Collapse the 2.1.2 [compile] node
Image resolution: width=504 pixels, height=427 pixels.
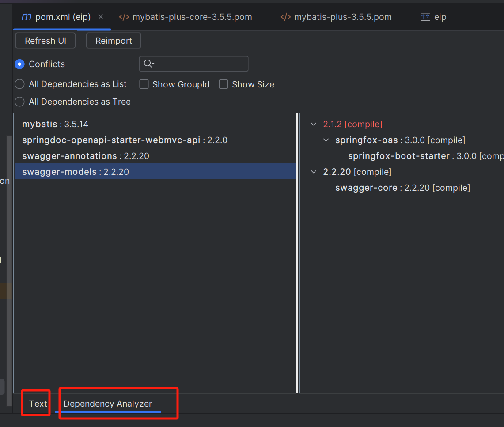pyautogui.click(x=314, y=124)
